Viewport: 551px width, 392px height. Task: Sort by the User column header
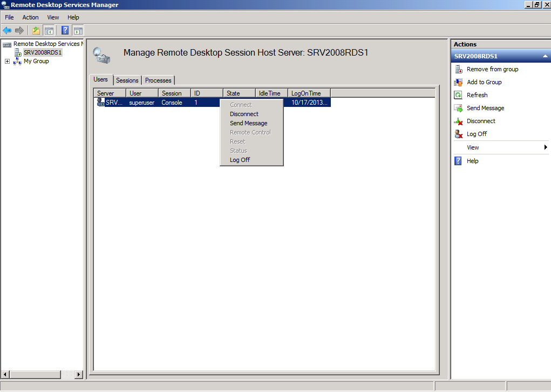[x=142, y=93]
